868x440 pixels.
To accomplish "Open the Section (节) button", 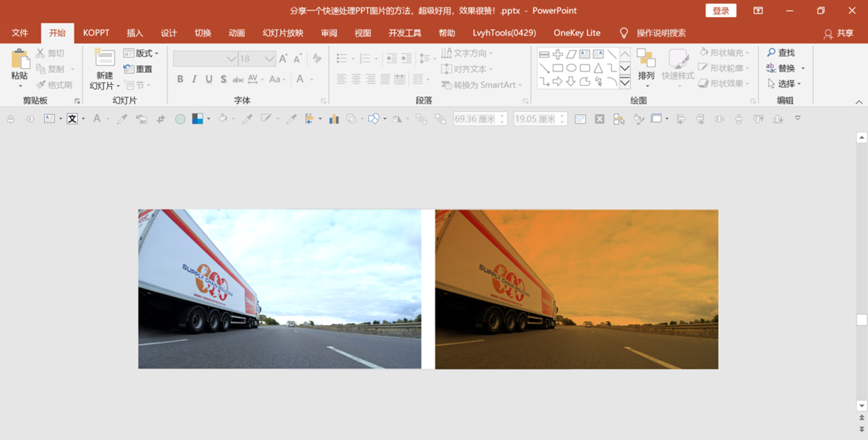I will [x=136, y=85].
